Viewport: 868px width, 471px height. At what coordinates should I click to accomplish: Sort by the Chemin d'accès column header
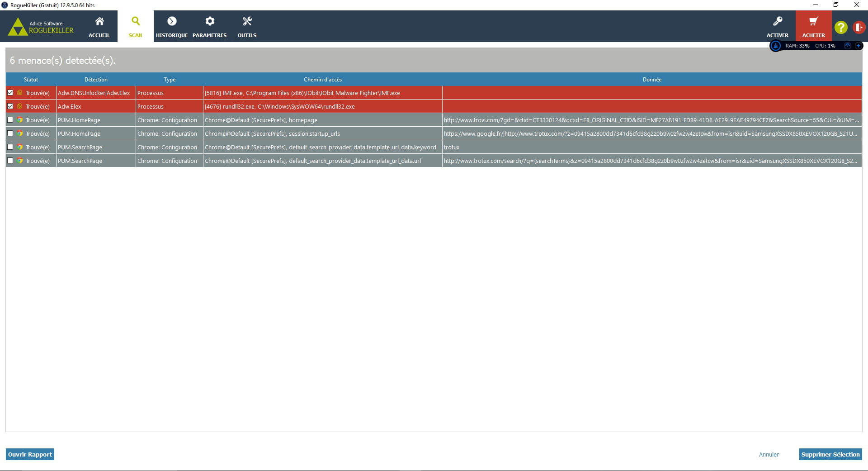[x=323, y=80]
